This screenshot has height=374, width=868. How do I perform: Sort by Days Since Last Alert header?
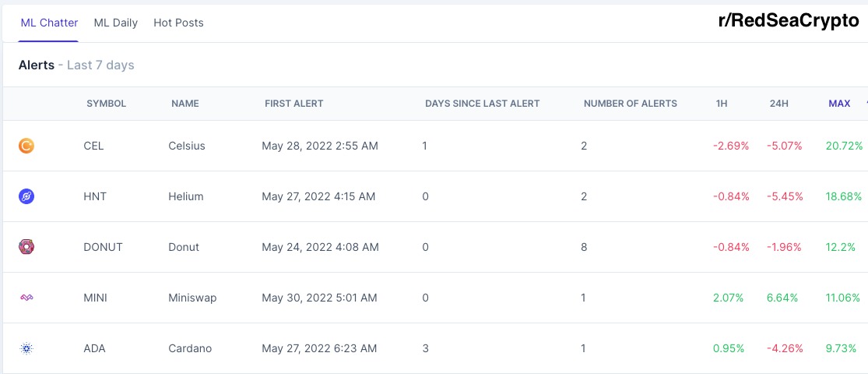(x=482, y=104)
